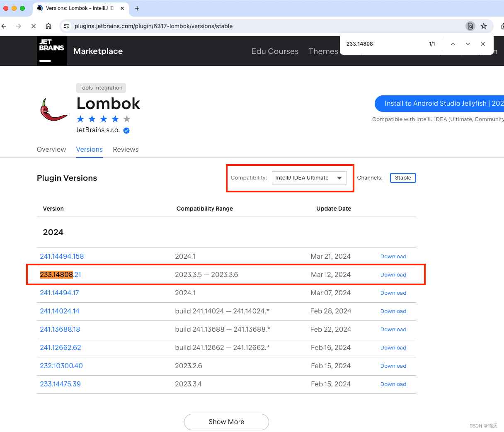Click the Show More button

[x=226, y=422]
